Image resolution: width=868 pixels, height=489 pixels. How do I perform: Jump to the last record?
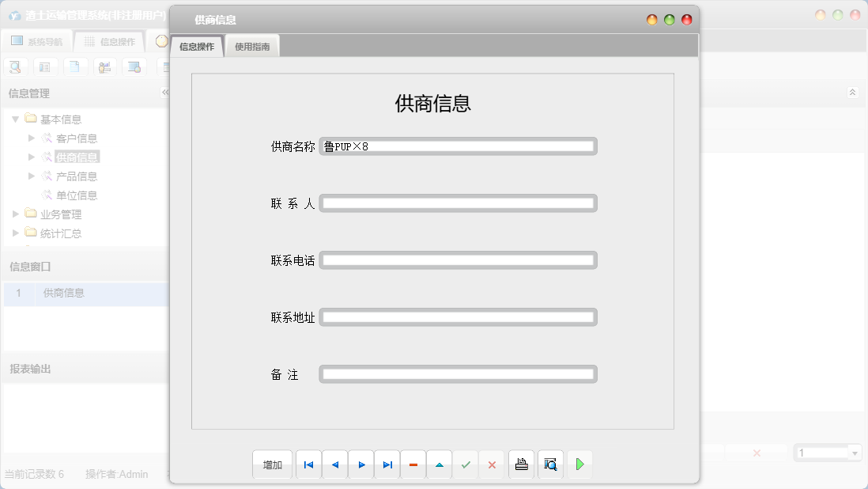click(x=387, y=464)
